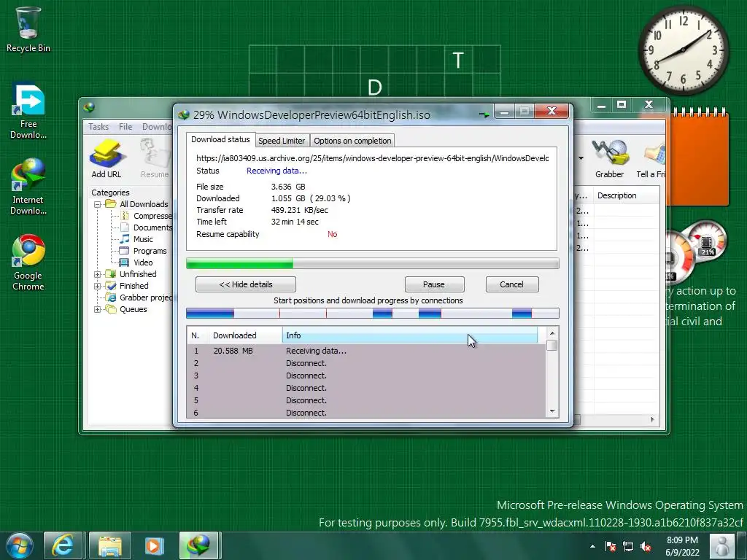Open Recycle Bin on desktop

tap(28, 29)
